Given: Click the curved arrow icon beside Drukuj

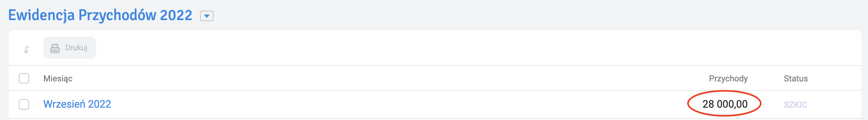Looking at the screenshot, I should pos(26,50).
